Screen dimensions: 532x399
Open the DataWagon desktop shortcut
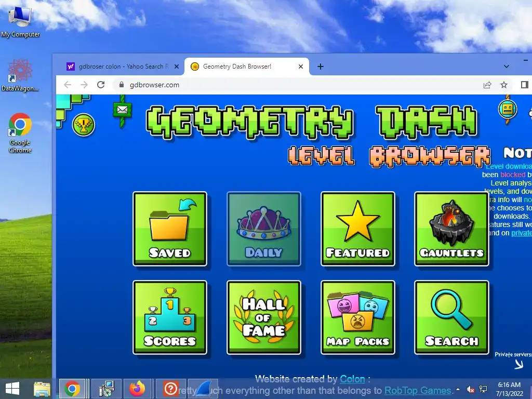click(x=20, y=75)
